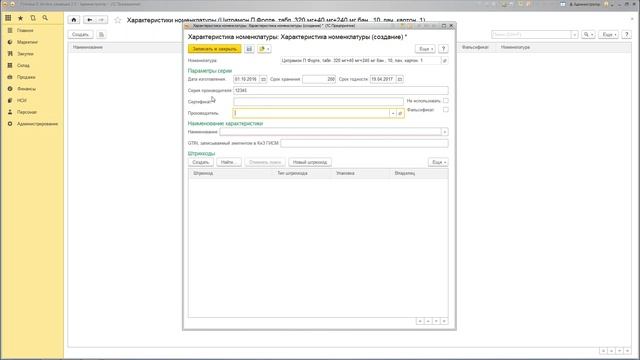Expand the Наименование dropdown arrow
The image size is (640, 360).
[x=444, y=132]
